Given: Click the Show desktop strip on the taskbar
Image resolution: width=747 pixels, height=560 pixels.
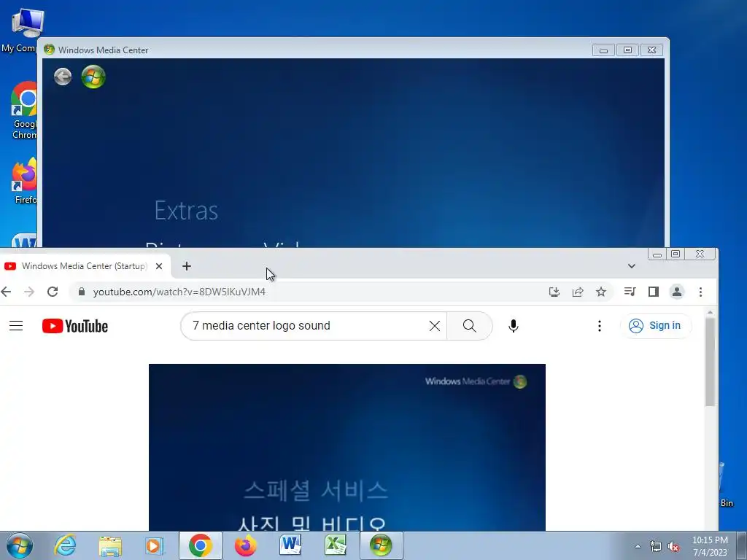Looking at the screenshot, I should click(x=742, y=546).
